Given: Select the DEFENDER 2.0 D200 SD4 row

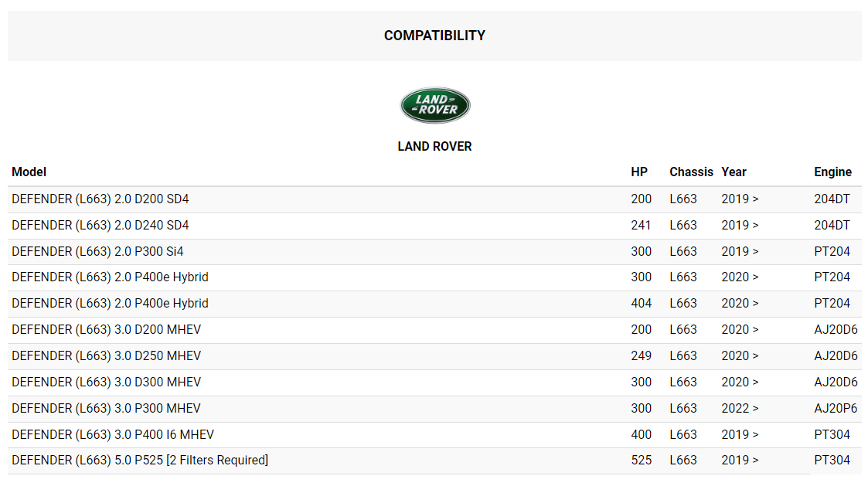Looking at the screenshot, I should 434,199.
